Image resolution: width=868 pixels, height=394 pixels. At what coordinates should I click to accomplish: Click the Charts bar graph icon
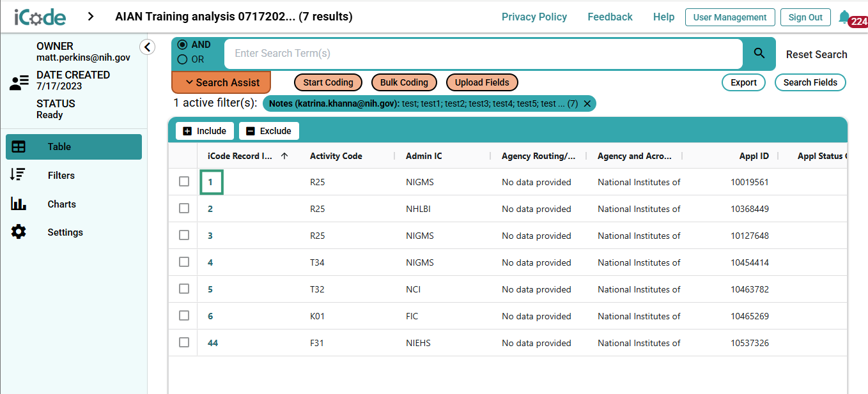(x=19, y=204)
